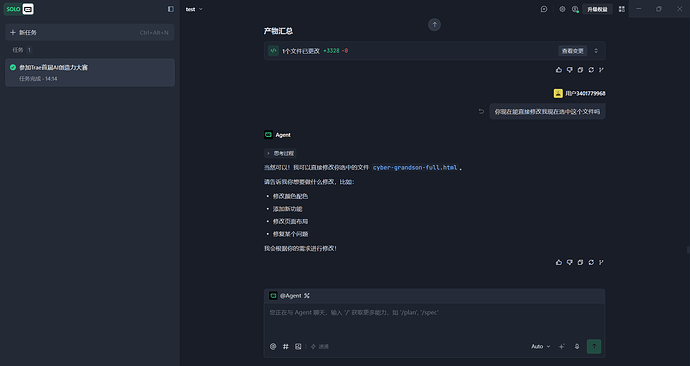Click the microphone voice input icon
Image resolution: width=690 pixels, height=366 pixels.
(577, 347)
